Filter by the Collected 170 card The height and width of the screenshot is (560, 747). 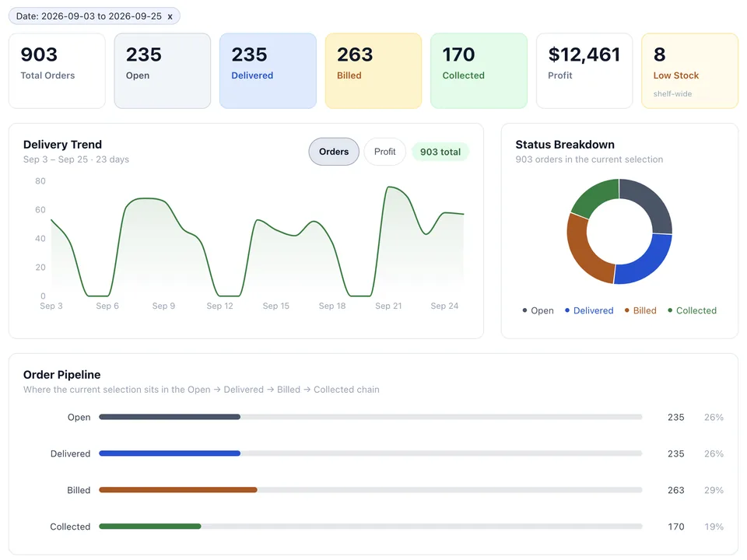[x=479, y=71]
